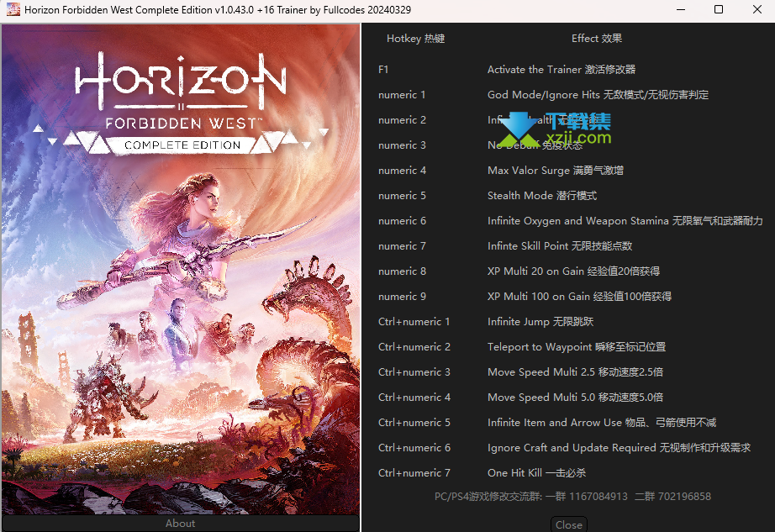
Task: Click the 'Ctrl+numeric 7' hotkey label
Action: coord(414,472)
